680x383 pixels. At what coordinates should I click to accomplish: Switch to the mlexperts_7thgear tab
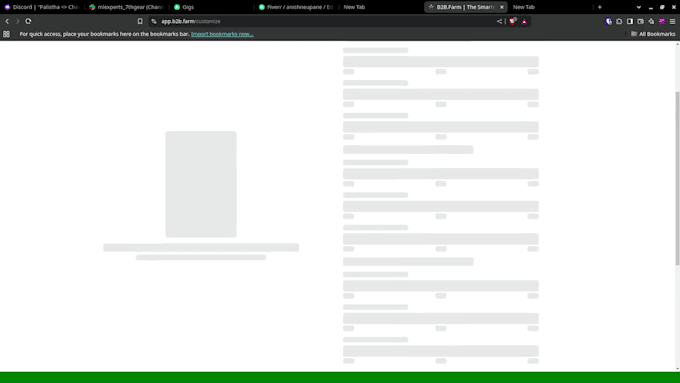click(x=127, y=7)
